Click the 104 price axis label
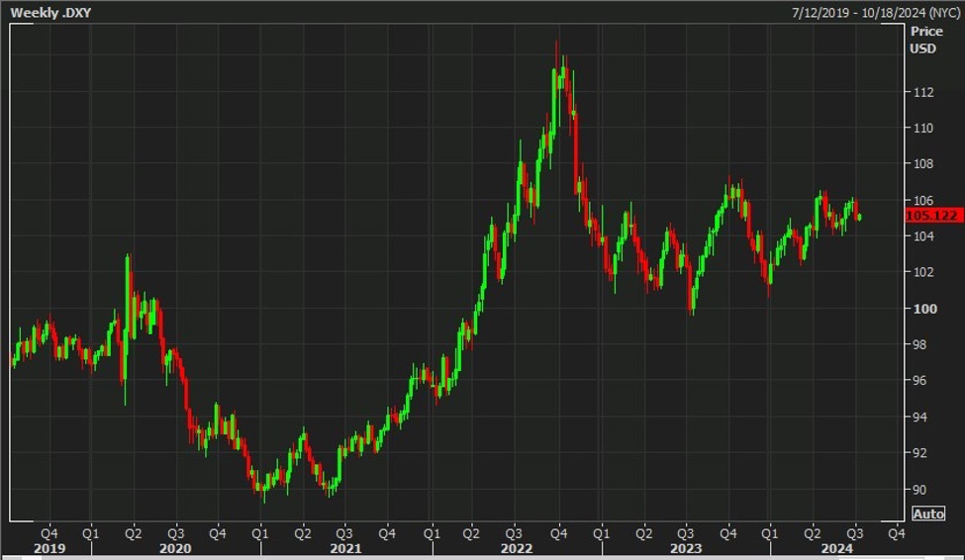 click(922, 236)
